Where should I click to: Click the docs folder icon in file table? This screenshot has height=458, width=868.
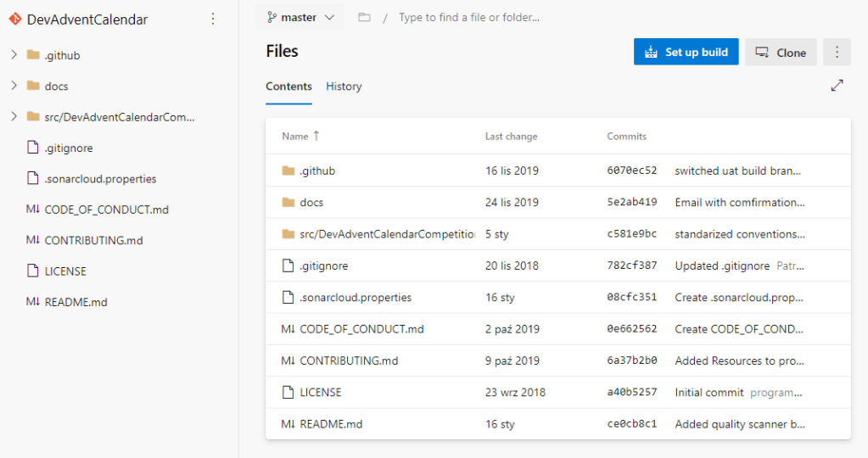click(x=288, y=203)
